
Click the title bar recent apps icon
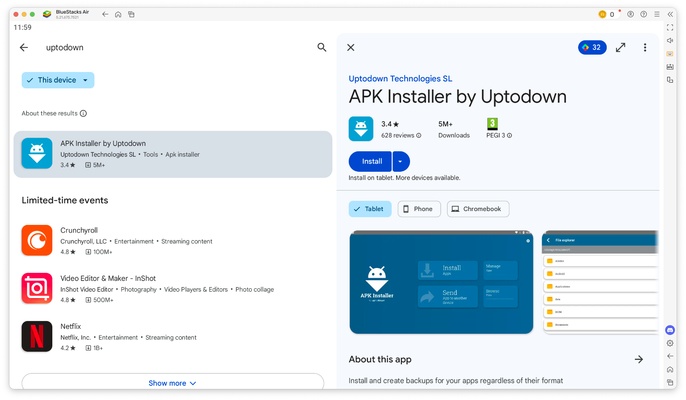131,14
